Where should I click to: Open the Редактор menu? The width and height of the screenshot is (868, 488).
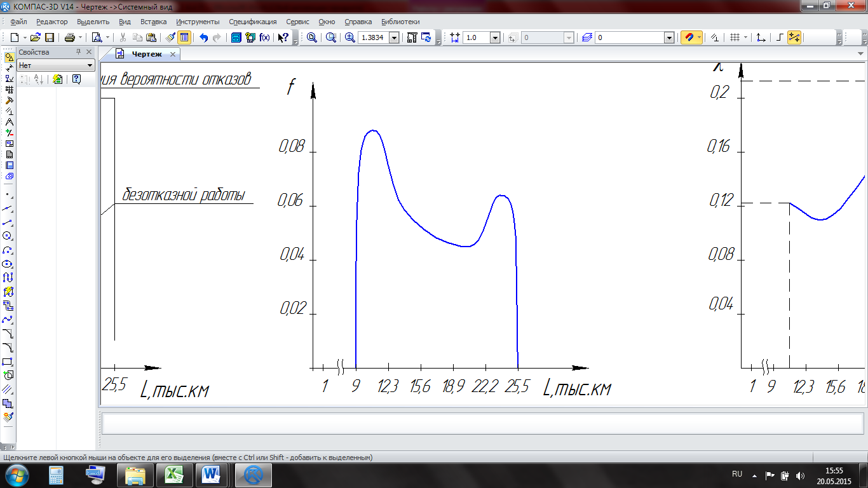pyautogui.click(x=52, y=22)
